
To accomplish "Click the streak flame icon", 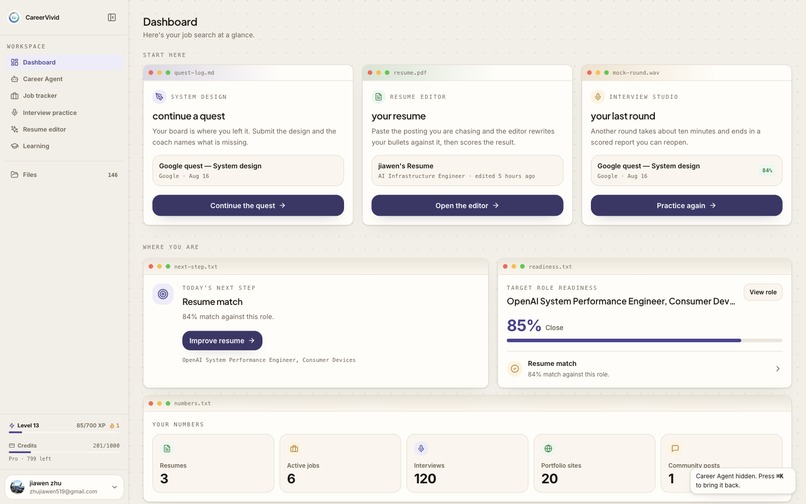I will point(112,426).
